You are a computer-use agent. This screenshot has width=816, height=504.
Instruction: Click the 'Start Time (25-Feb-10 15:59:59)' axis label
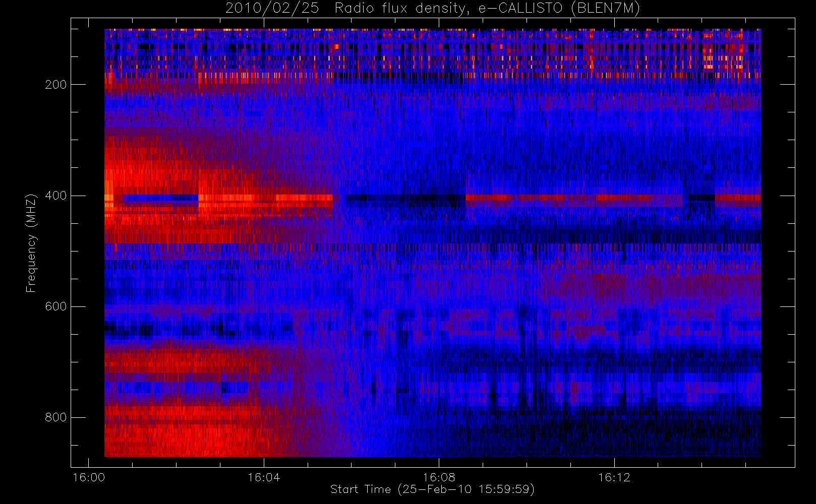coord(432,489)
